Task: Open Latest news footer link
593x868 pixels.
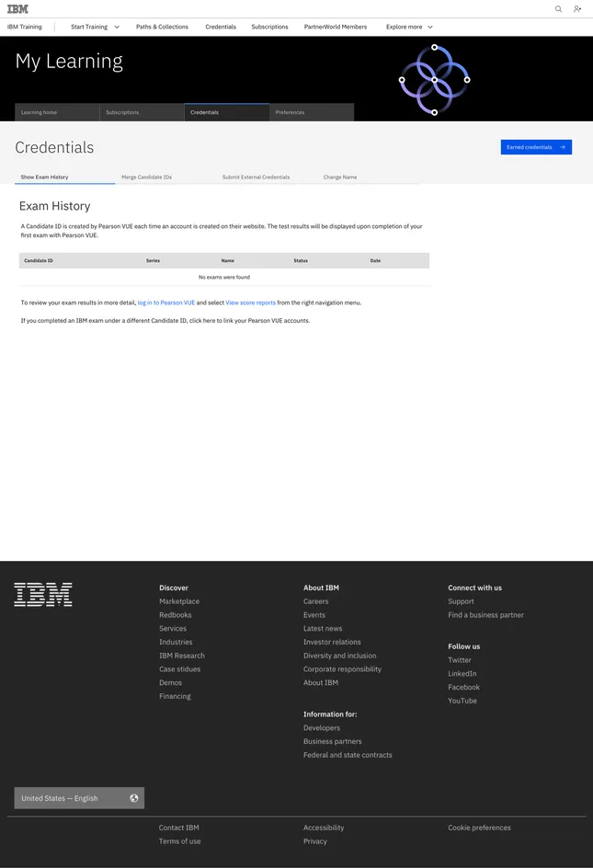Action: tap(323, 628)
